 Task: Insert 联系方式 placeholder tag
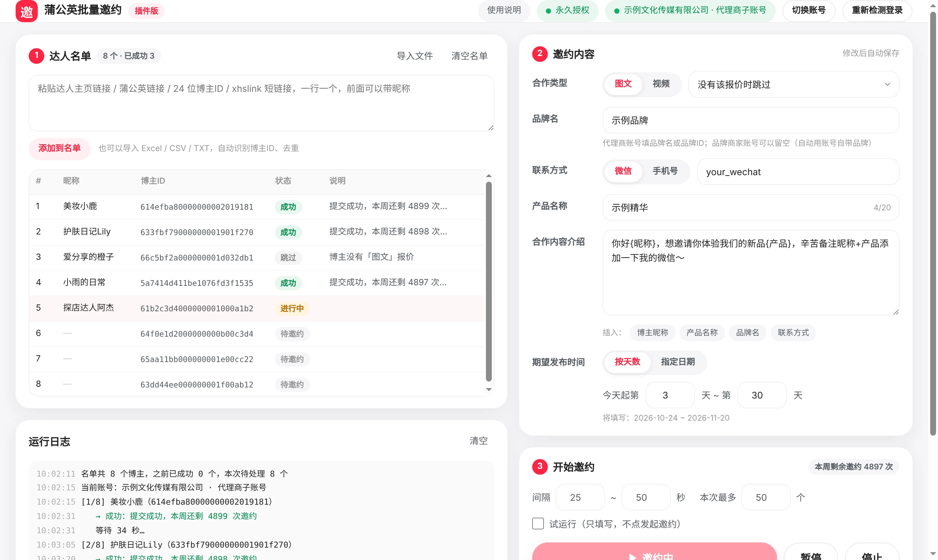pos(794,333)
